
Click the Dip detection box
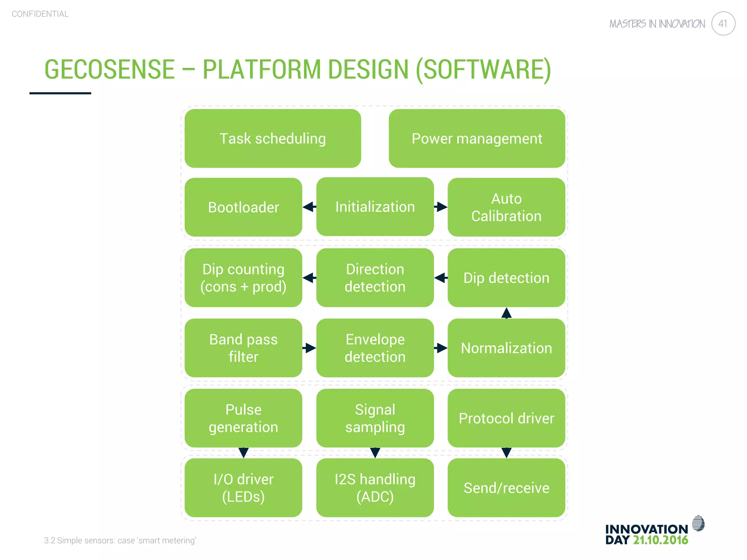tap(506, 277)
